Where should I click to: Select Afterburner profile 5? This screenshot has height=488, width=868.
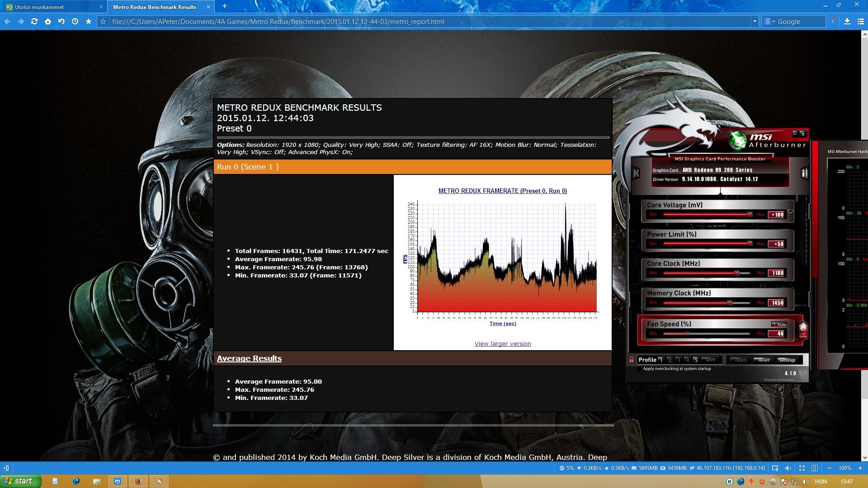click(x=696, y=360)
